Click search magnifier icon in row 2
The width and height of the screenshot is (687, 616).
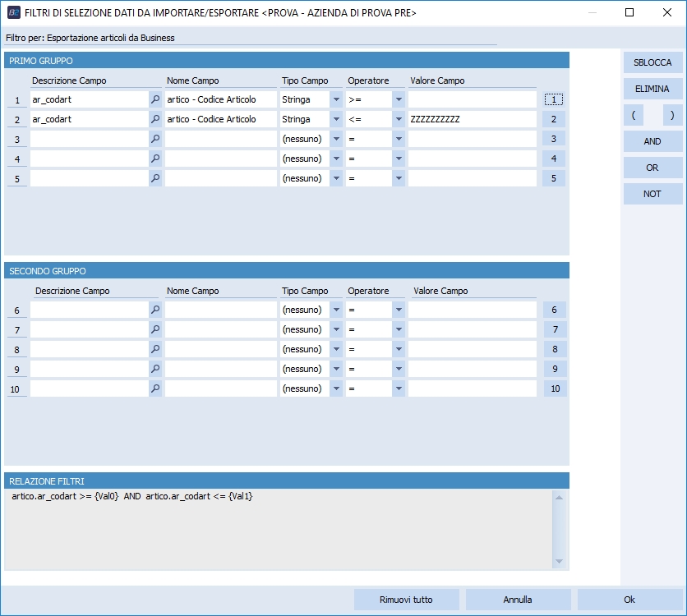154,119
